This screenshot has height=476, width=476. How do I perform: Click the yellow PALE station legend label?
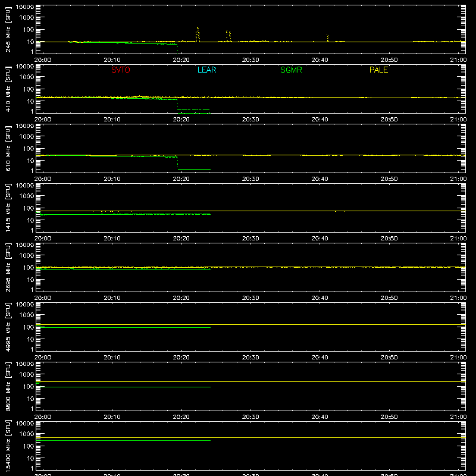click(378, 70)
